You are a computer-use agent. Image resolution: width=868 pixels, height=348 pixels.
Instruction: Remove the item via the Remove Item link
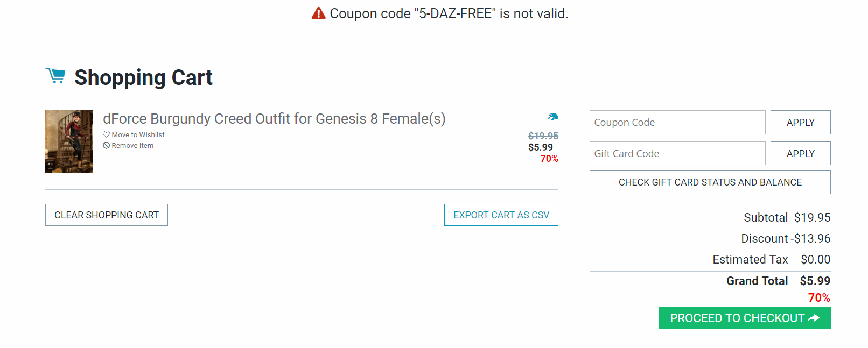132,146
